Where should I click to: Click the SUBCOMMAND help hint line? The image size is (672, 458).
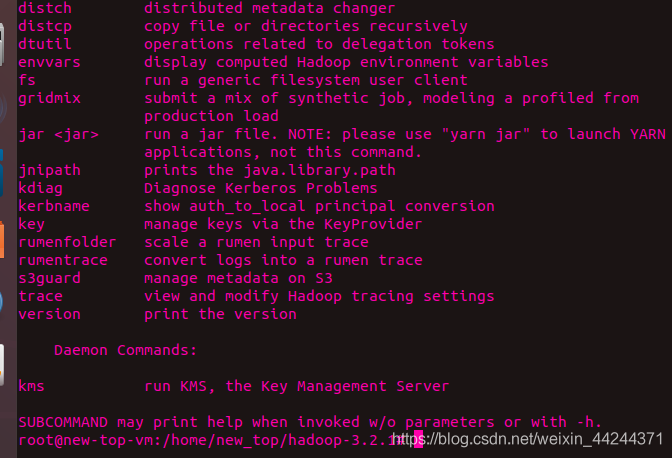click(x=310, y=422)
